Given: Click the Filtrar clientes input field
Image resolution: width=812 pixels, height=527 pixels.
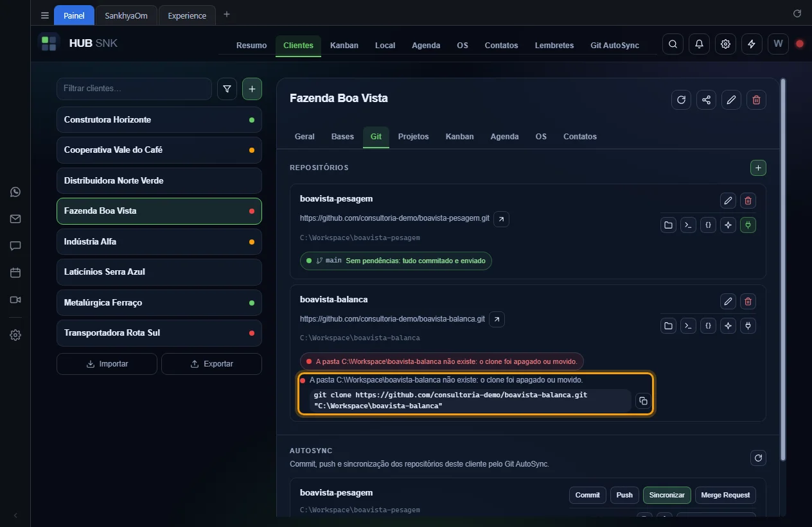Looking at the screenshot, I should pos(134,89).
